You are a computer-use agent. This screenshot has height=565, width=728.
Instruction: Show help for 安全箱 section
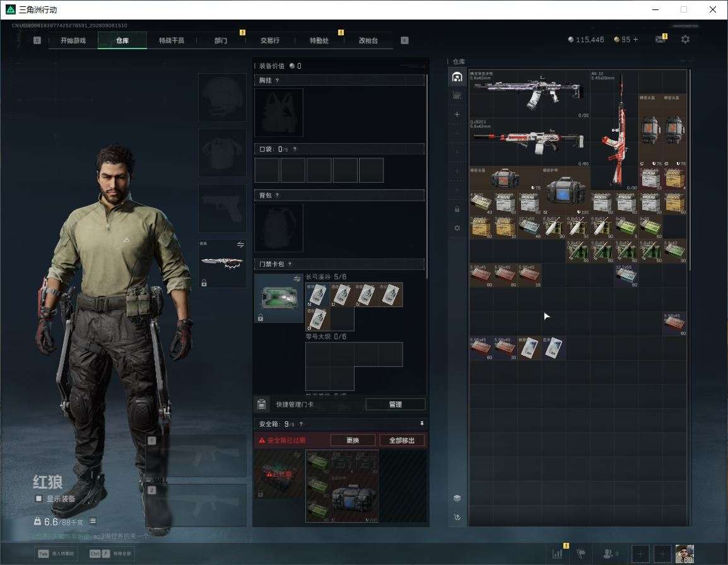click(x=301, y=424)
